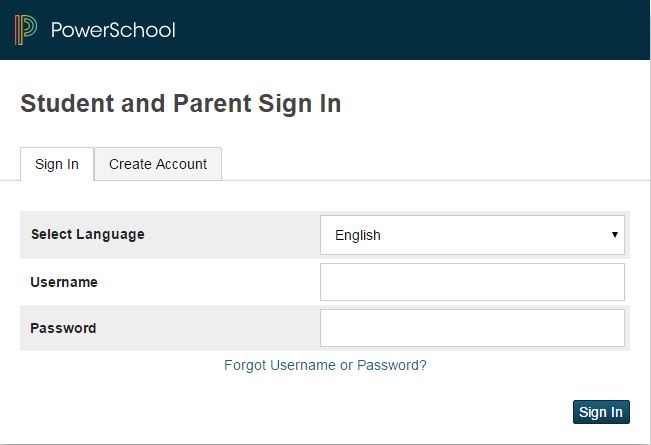Click the language dropdown arrow
This screenshot has height=445, width=651.
point(614,235)
